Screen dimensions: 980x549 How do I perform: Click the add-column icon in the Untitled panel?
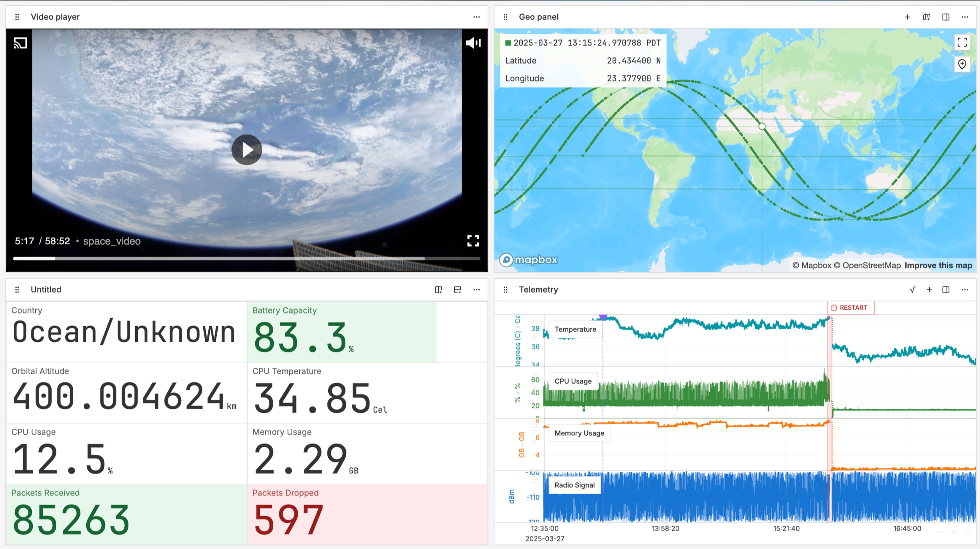[x=438, y=290]
